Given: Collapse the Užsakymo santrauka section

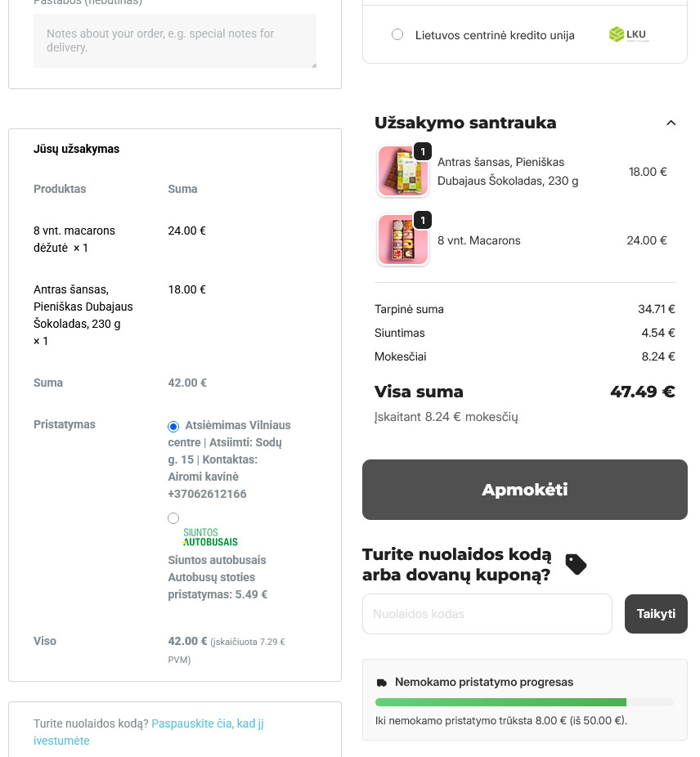Looking at the screenshot, I should [671, 123].
